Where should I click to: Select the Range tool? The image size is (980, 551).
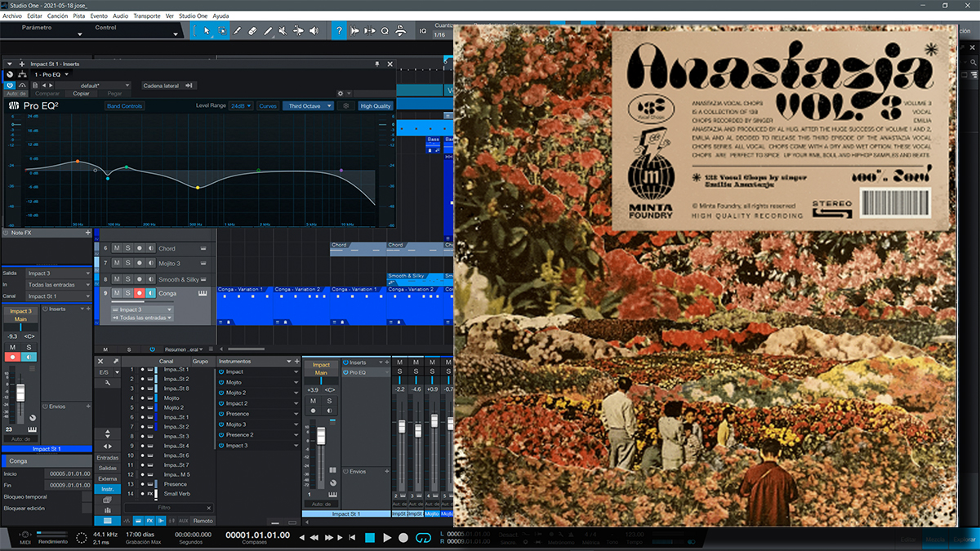click(222, 31)
